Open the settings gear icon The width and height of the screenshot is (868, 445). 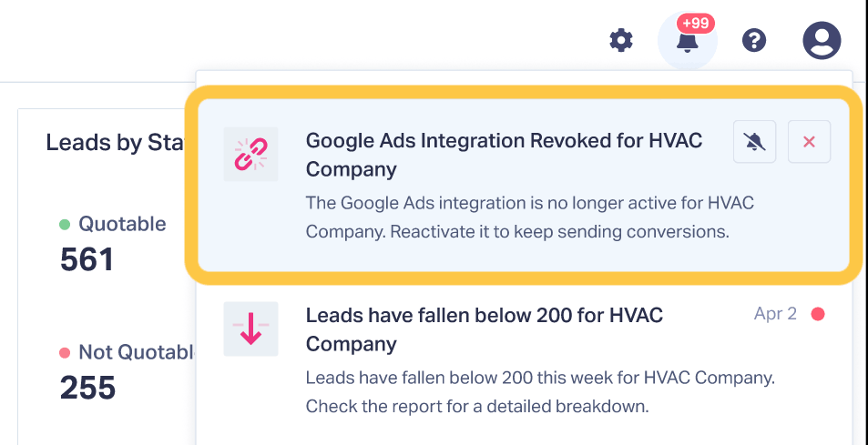pyautogui.click(x=620, y=40)
